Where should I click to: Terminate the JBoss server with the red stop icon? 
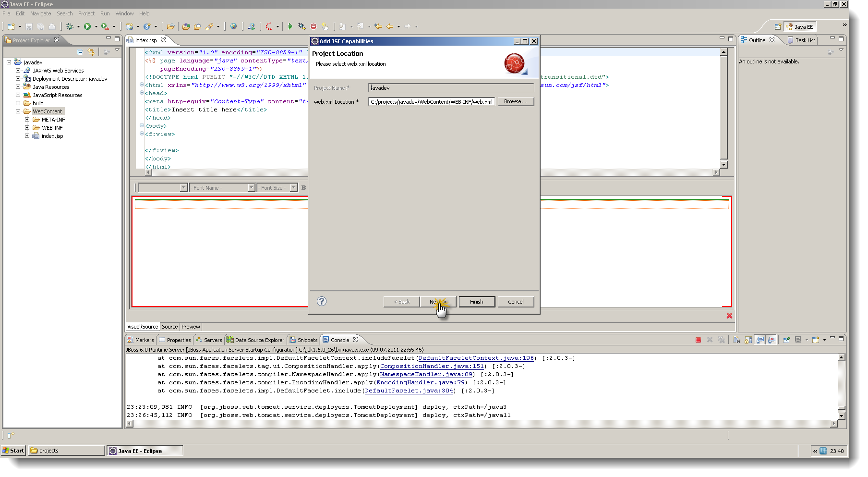698,340
